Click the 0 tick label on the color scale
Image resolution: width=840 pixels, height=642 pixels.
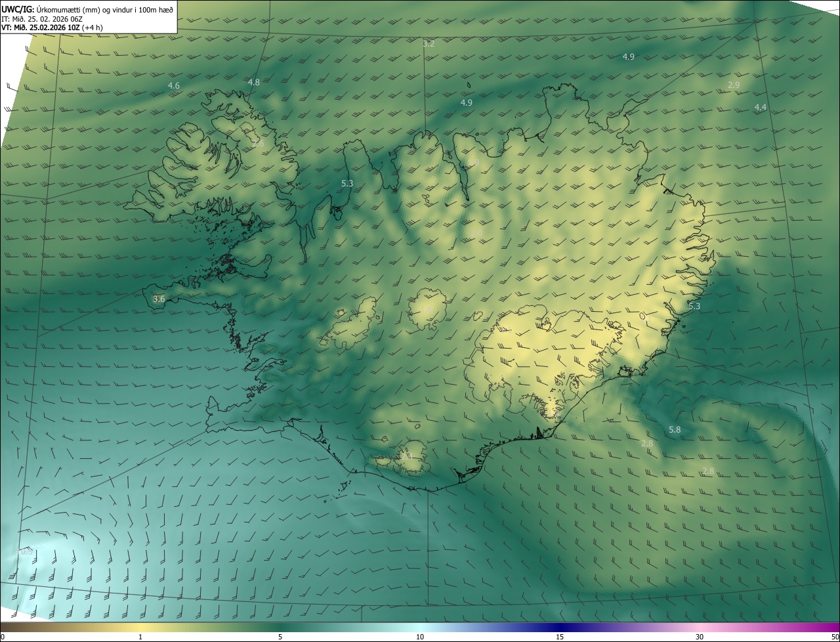[x=3, y=637]
